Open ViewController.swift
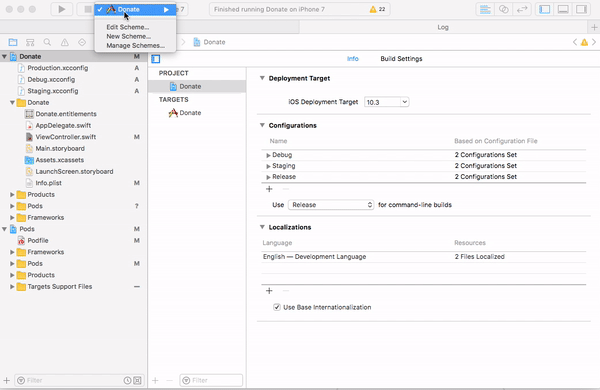The height and width of the screenshot is (390, 600). [x=65, y=137]
